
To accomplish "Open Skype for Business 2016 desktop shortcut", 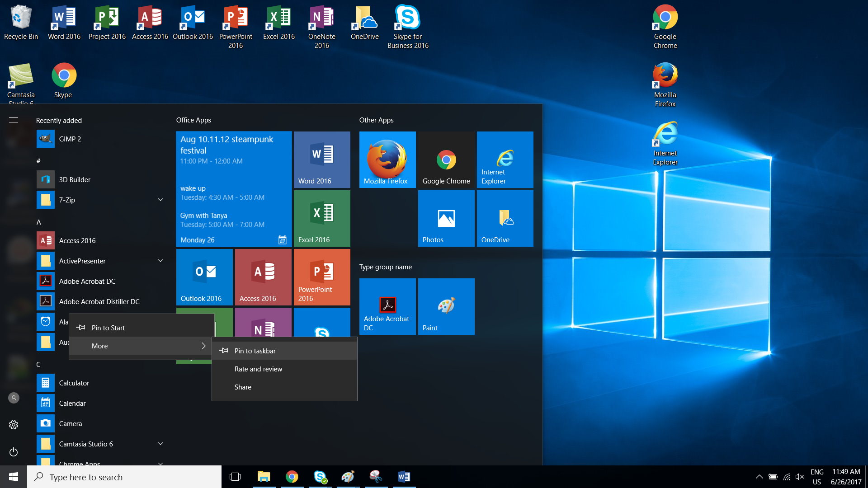I will click(408, 27).
